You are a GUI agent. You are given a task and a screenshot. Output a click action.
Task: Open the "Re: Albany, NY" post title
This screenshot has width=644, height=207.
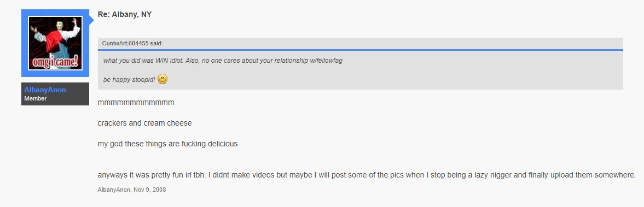(124, 14)
